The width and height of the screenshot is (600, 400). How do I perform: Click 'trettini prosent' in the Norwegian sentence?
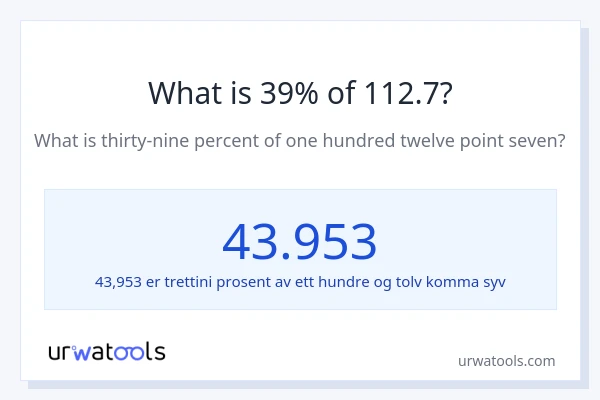(x=216, y=282)
